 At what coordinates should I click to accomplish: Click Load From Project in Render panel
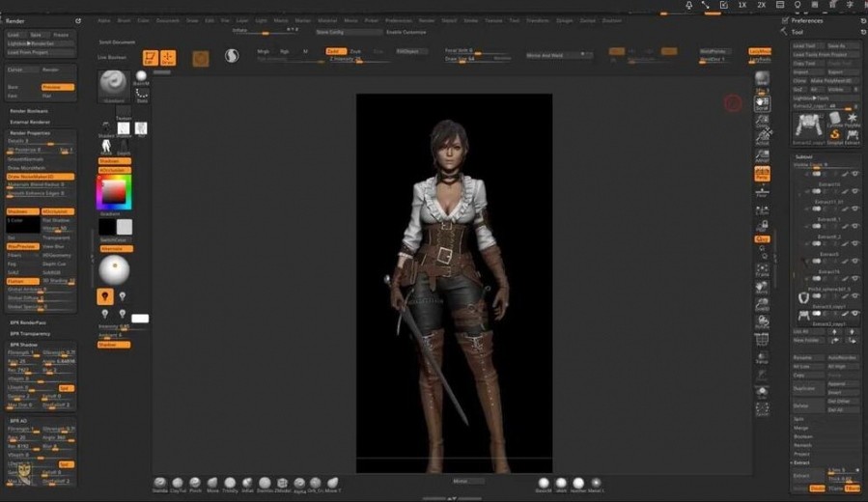point(41,52)
